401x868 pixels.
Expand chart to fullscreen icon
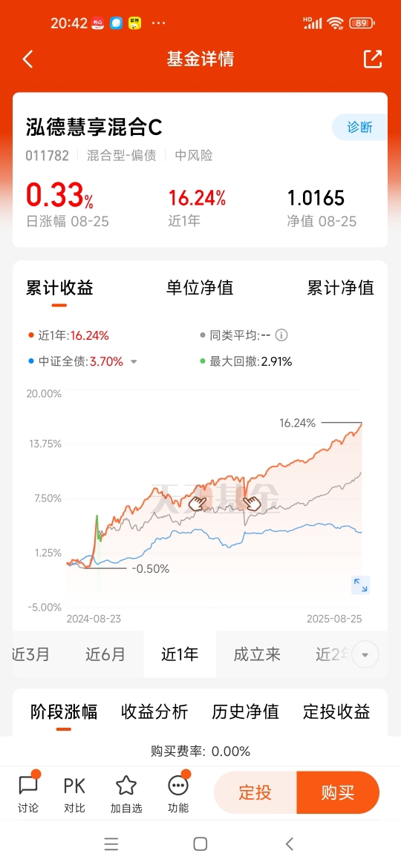361,585
